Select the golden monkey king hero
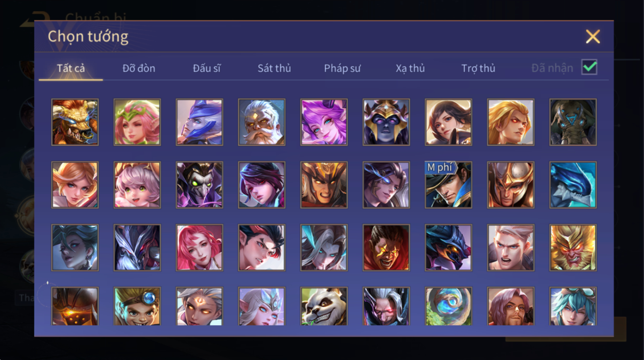This screenshot has width=644, height=360. tap(573, 248)
